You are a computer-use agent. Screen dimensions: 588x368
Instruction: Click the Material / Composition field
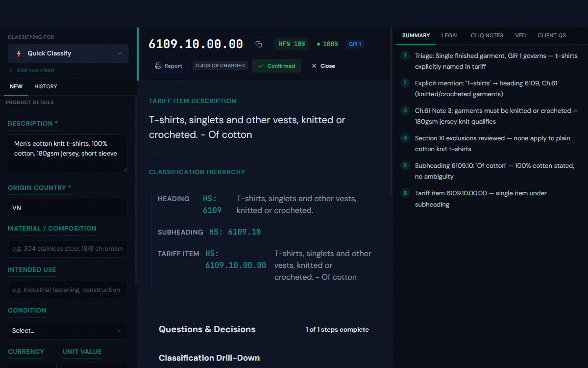point(68,249)
